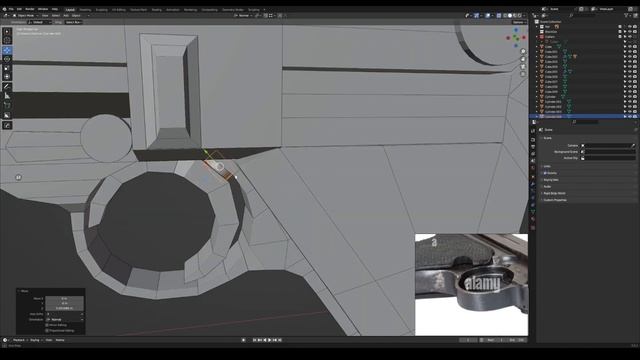Switch to solid viewport shading
Viewport: 640px width, 360px height.
click(509, 16)
